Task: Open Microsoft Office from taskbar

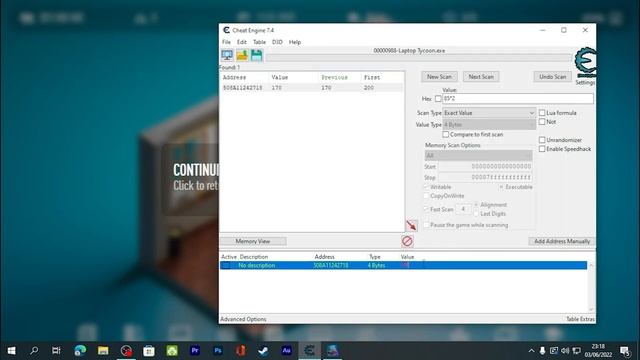Action: [x=241, y=351]
